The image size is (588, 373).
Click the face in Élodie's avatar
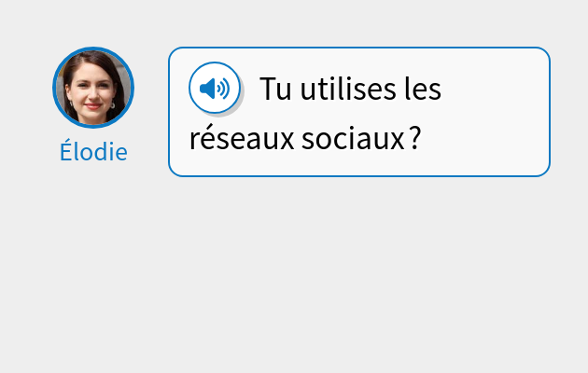click(93, 86)
